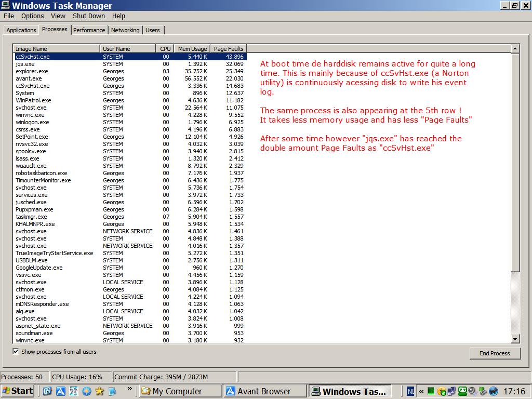The width and height of the screenshot is (532, 399).
Task: Switch to the Performance tab
Action: (x=89, y=30)
